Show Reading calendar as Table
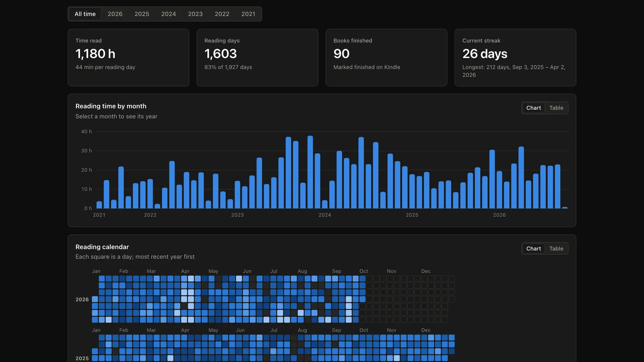 click(x=556, y=249)
